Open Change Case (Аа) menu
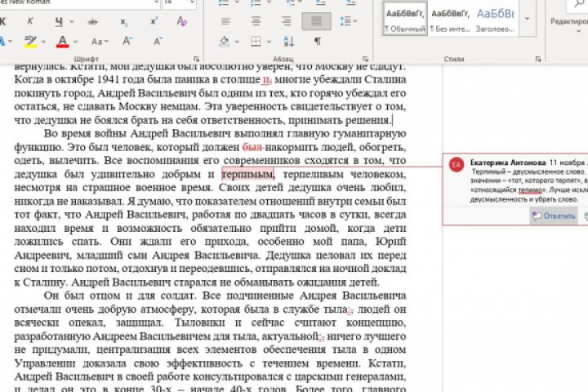588x392 pixels. point(100,42)
